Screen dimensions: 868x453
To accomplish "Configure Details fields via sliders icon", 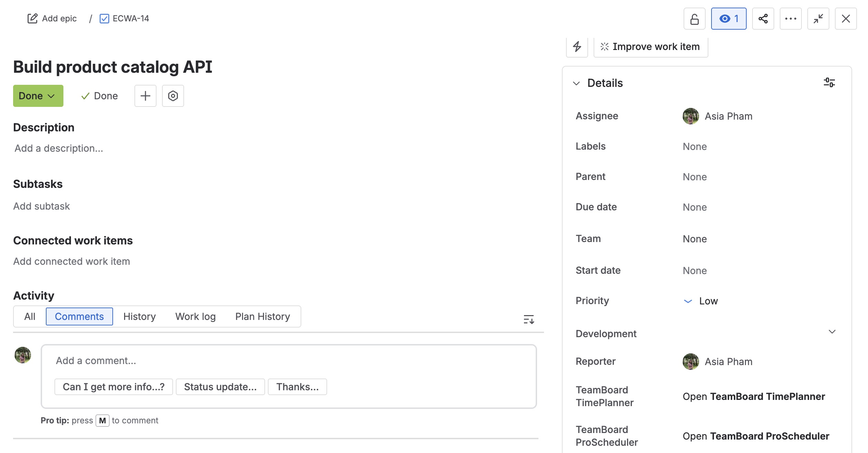I will (829, 83).
